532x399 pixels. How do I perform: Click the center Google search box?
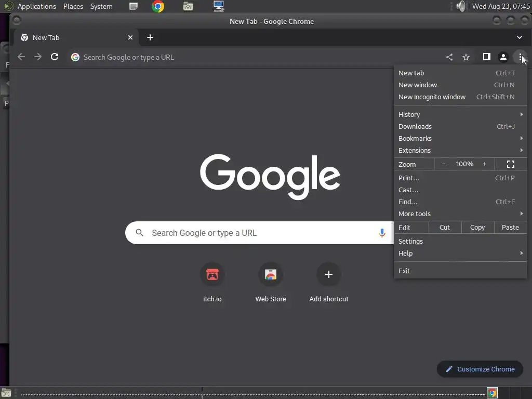tap(259, 233)
